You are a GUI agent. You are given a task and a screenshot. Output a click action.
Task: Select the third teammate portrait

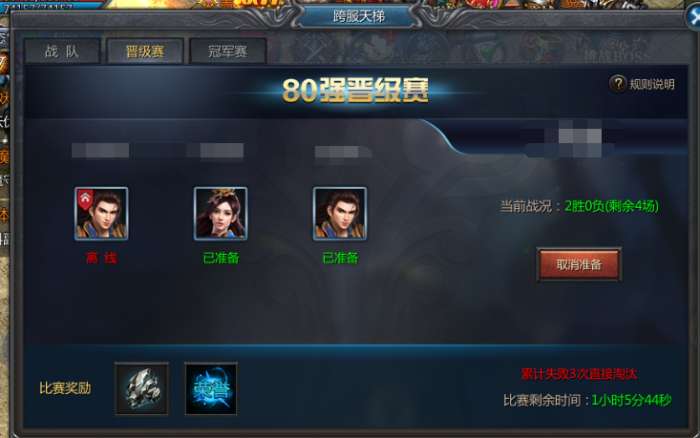coord(340,213)
